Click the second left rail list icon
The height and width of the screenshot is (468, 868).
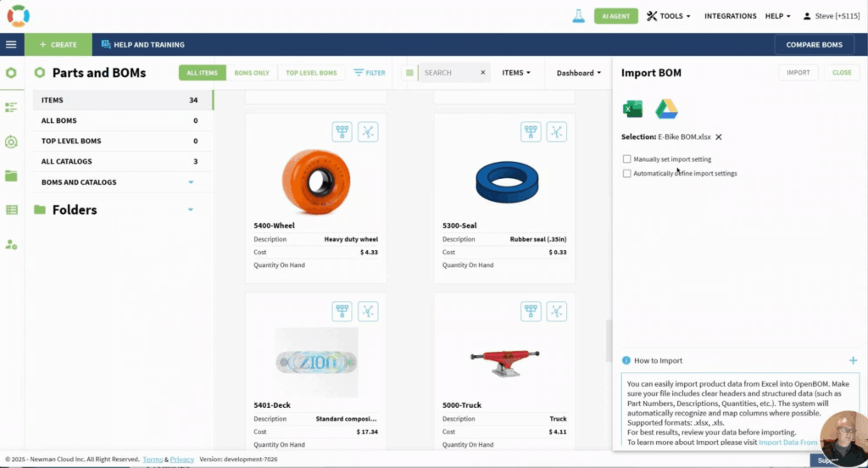pyautogui.click(x=11, y=108)
